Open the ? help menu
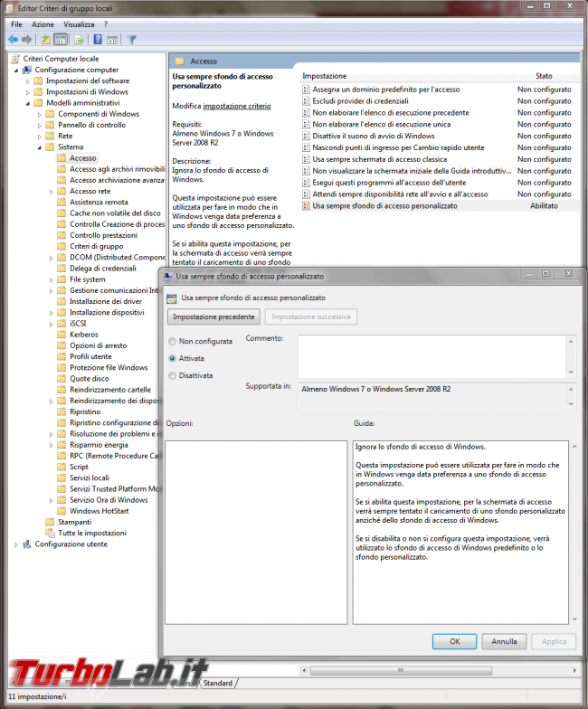 coord(105,24)
